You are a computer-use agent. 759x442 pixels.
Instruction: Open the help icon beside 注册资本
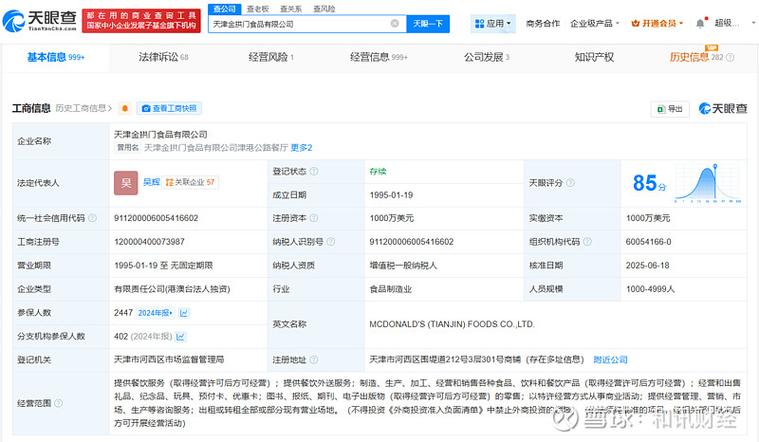314,218
